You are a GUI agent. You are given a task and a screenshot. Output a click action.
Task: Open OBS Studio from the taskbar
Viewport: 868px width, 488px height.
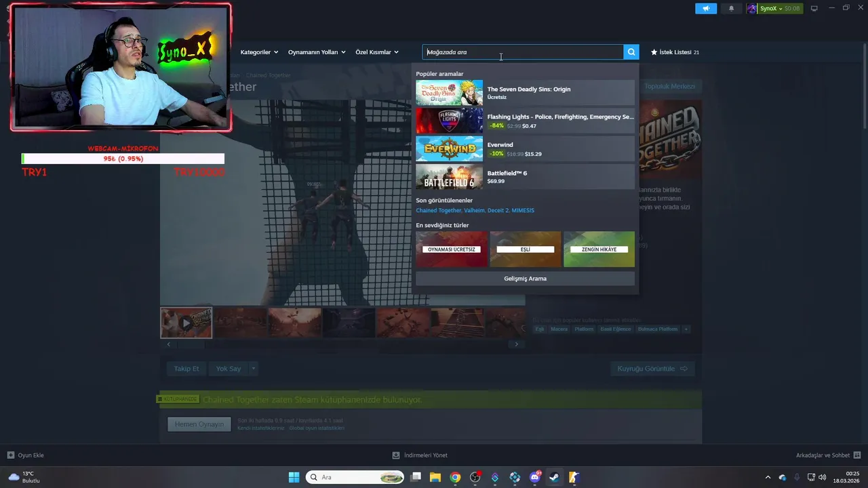(x=475, y=477)
